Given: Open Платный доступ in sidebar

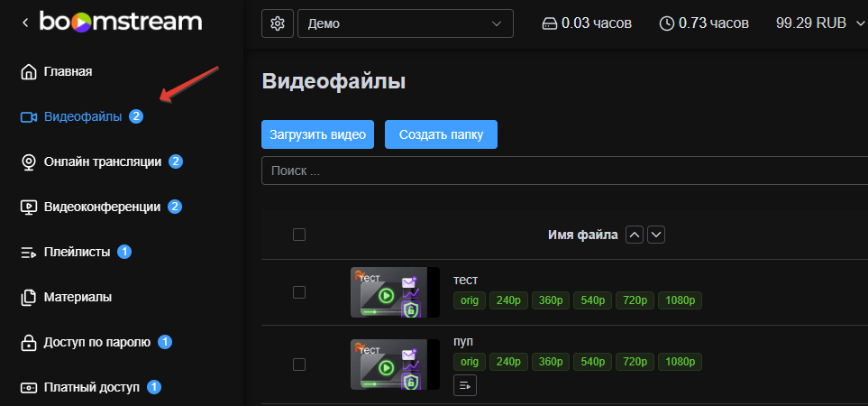Looking at the screenshot, I should pyautogui.click(x=92, y=387).
